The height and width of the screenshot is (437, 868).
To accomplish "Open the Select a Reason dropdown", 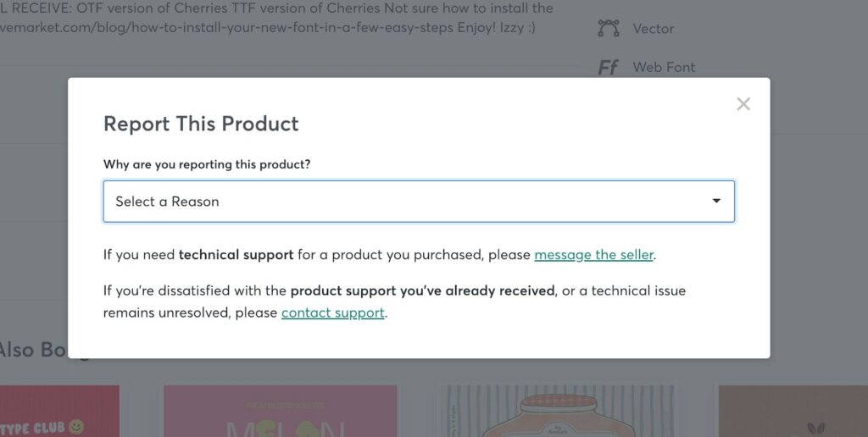I will pyautogui.click(x=419, y=202).
